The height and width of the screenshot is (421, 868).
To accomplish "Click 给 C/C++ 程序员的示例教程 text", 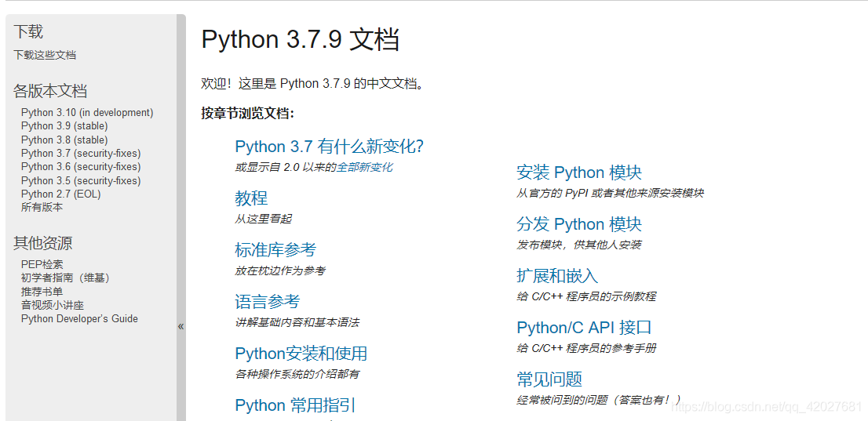I will pyautogui.click(x=586, y=296).
